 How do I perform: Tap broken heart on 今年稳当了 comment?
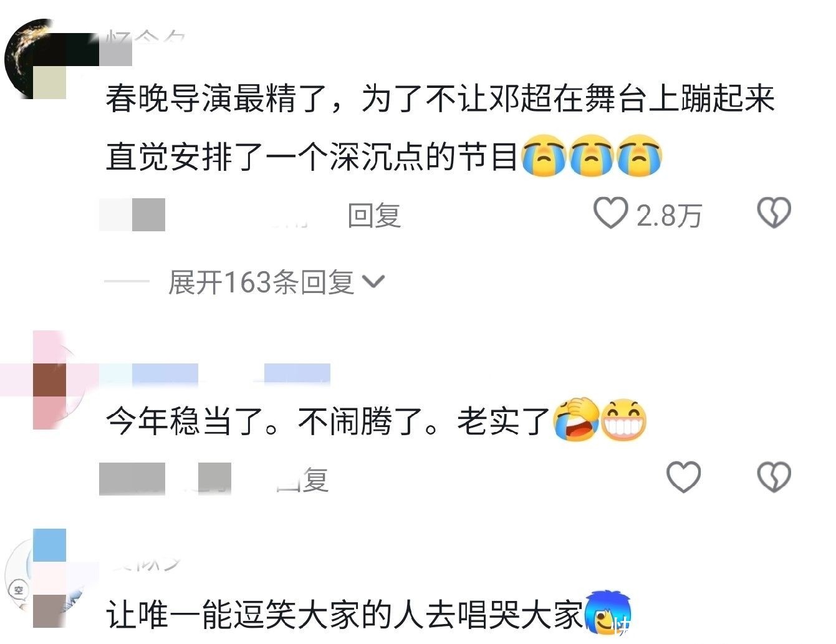tap(774, 478)
